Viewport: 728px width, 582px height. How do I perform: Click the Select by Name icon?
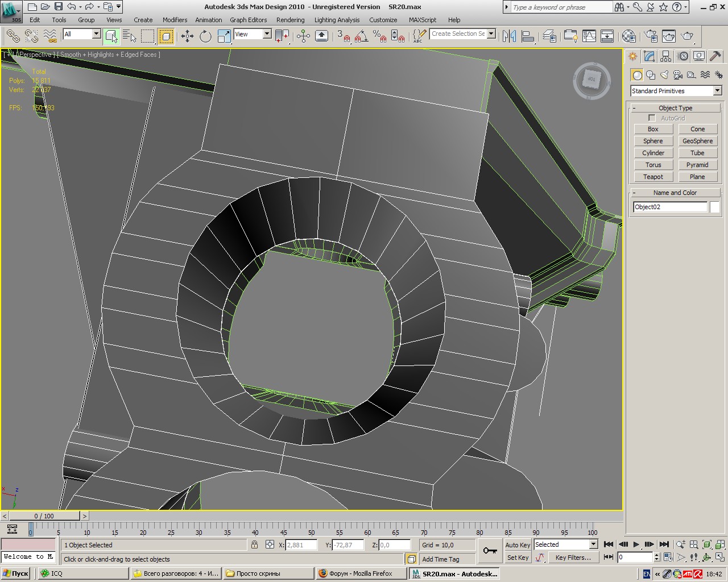(x=130, y=36)
